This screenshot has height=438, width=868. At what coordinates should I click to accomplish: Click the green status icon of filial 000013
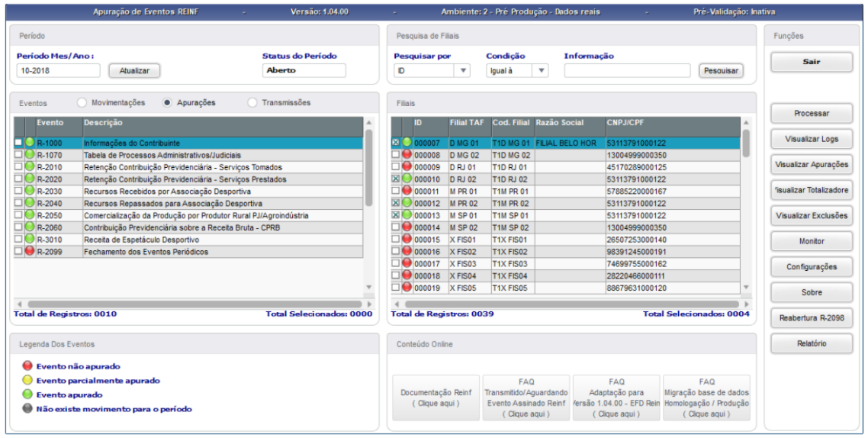(x=407, y=215)
